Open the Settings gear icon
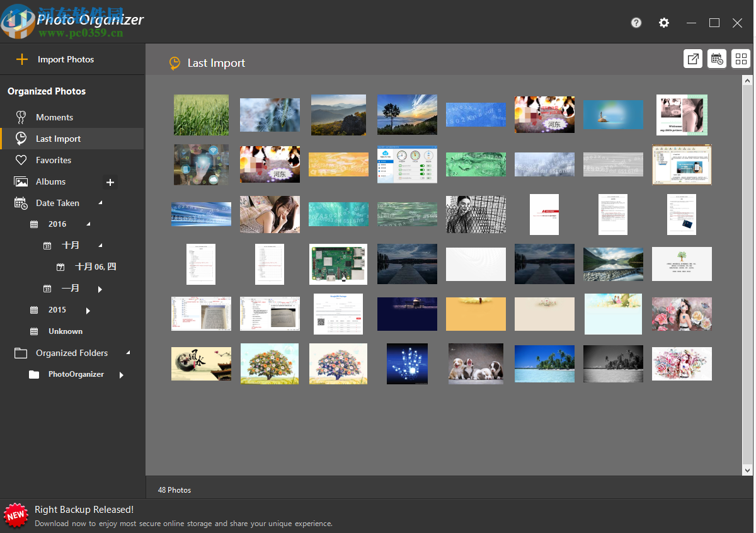 coord(664,23)
